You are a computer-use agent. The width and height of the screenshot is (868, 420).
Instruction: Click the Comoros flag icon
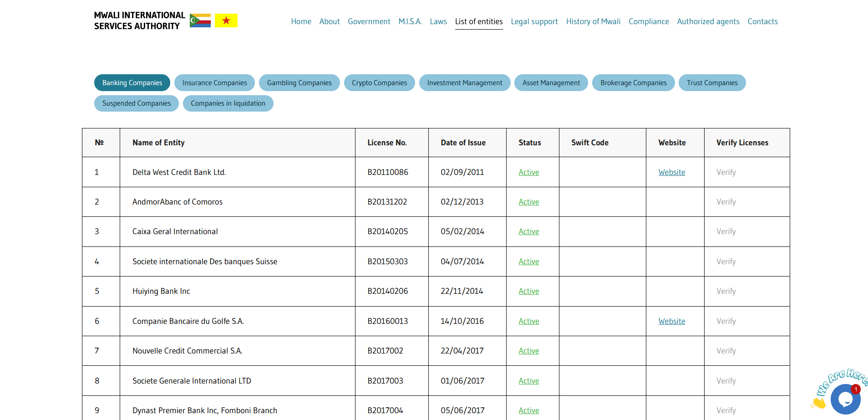coord(200,20)
